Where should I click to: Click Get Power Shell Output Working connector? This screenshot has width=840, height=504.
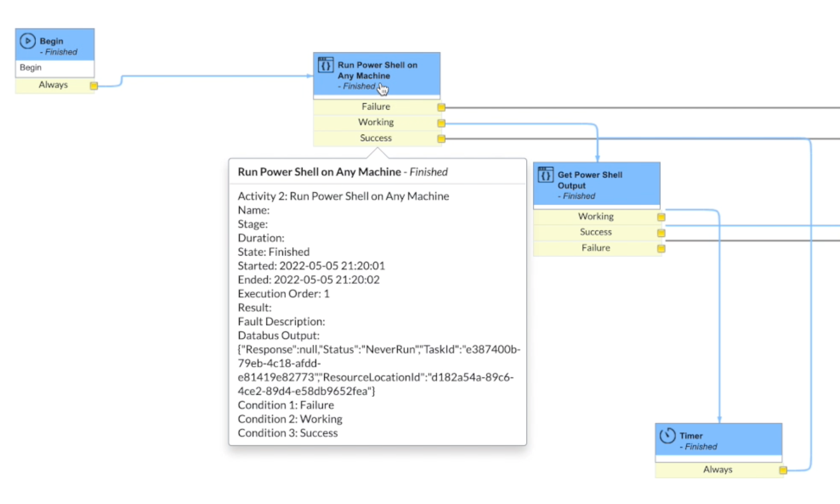661,217
